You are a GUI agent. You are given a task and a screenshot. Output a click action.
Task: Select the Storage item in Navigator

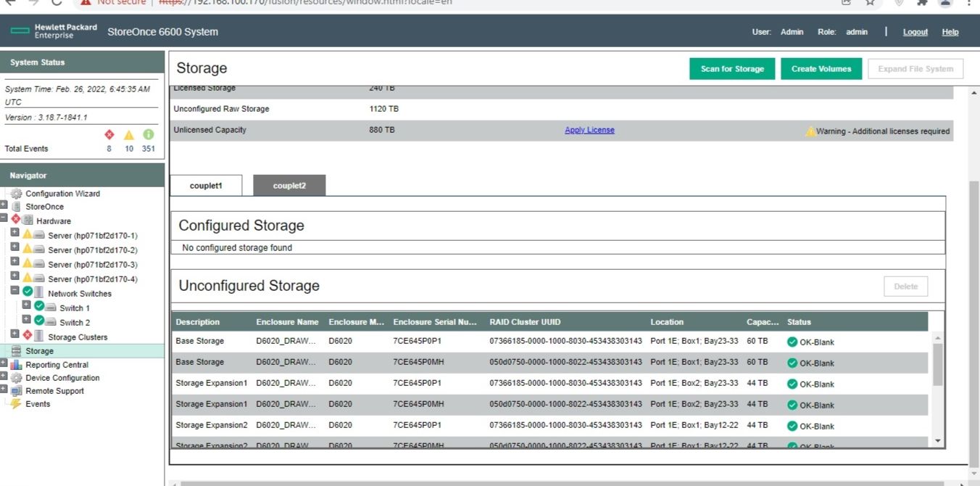pos(40,351)
